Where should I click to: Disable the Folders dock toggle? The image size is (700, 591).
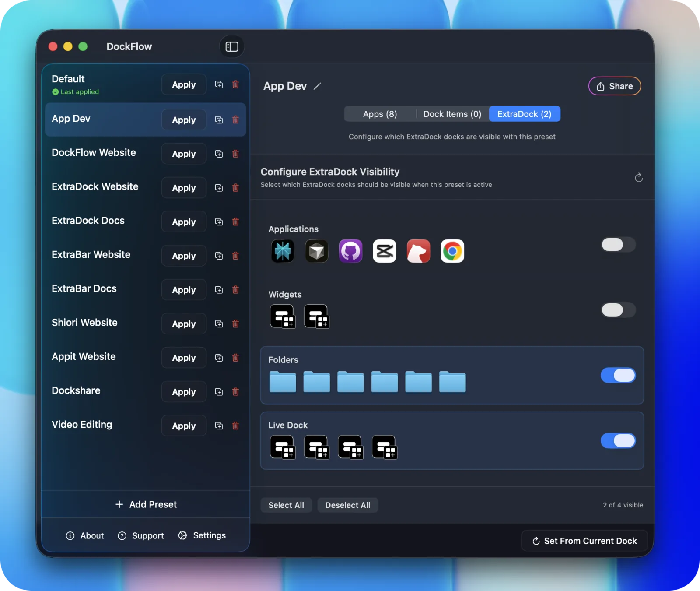pyautogui.click(x=618, y=375)
